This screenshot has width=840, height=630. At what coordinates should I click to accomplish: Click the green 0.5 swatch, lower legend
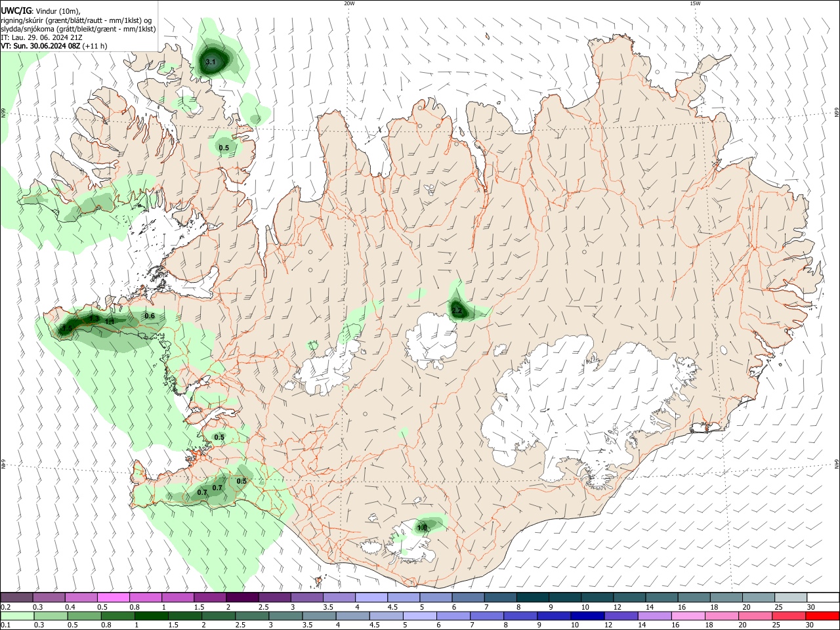click(85, 616)
